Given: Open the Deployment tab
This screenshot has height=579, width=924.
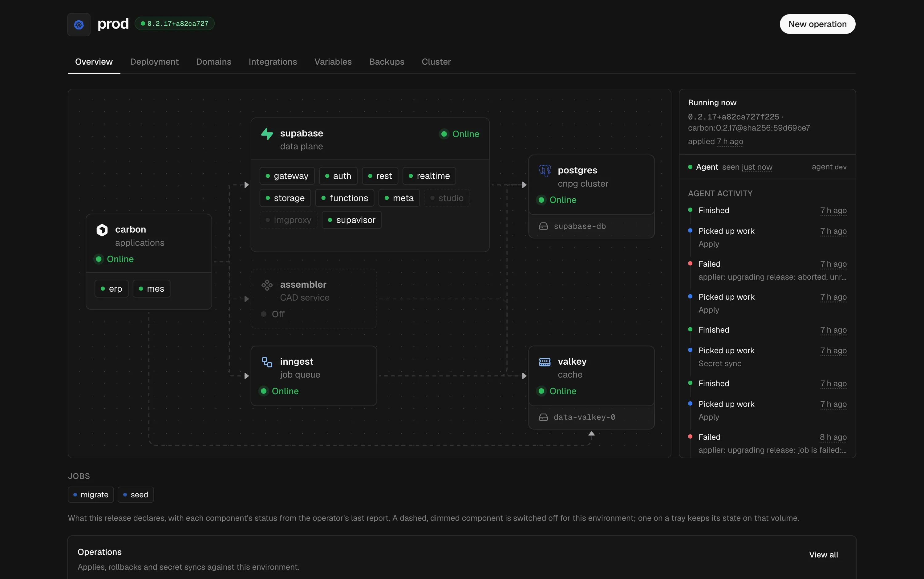Looking at the screenshot, I should click(x=154, y=62).
